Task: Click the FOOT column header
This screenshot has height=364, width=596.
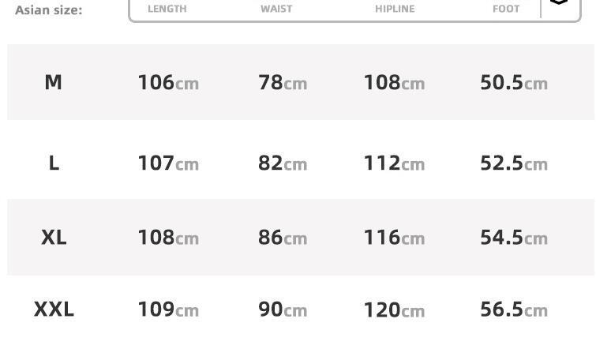Action: [506, 9]
